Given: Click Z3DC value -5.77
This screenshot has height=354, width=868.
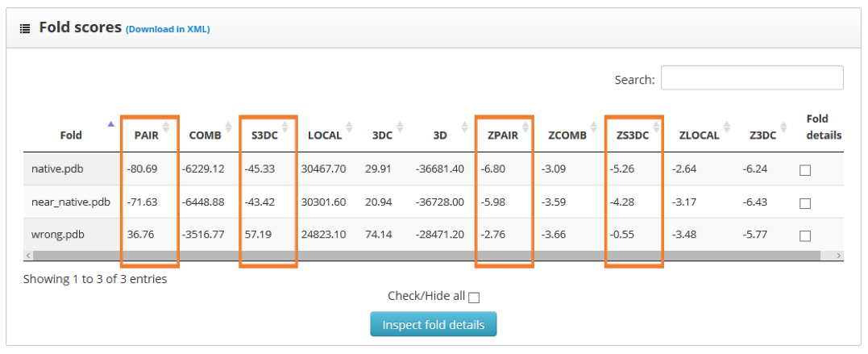Looking at the screenshot, I should (x=755, y=235).
